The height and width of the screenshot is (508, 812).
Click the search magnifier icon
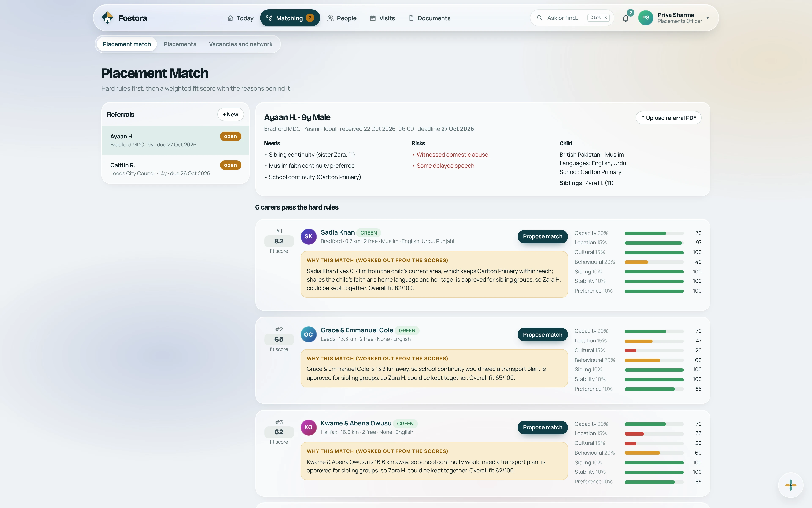pyautogui.click(x=540, y=18)
